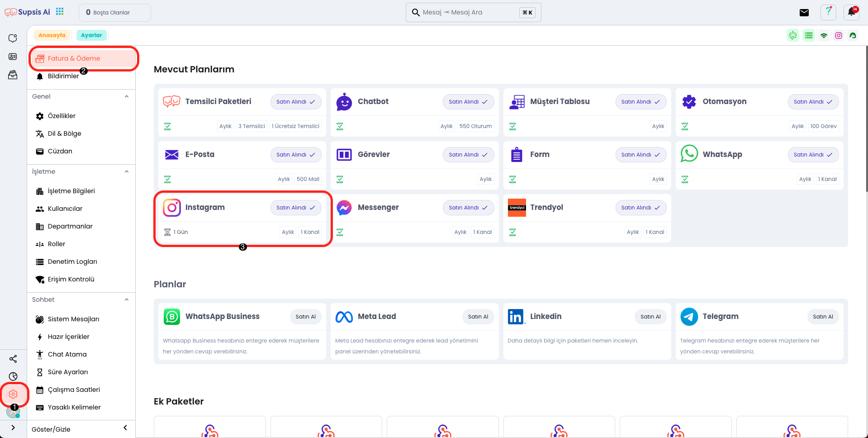Click Satın Al for WhatsApp Business
Viewport: 868px width, 438px height.
pyautogui.click(x=305, y=317)
